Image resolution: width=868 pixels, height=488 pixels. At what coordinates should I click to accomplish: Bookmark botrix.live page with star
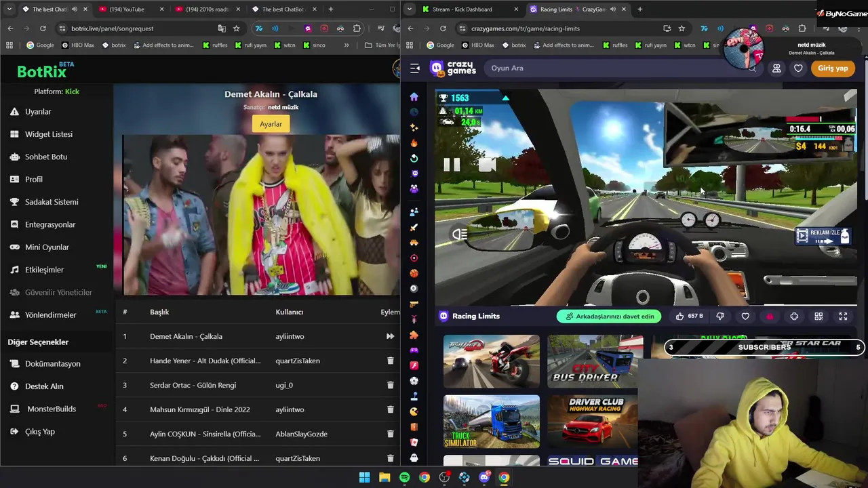236,28
